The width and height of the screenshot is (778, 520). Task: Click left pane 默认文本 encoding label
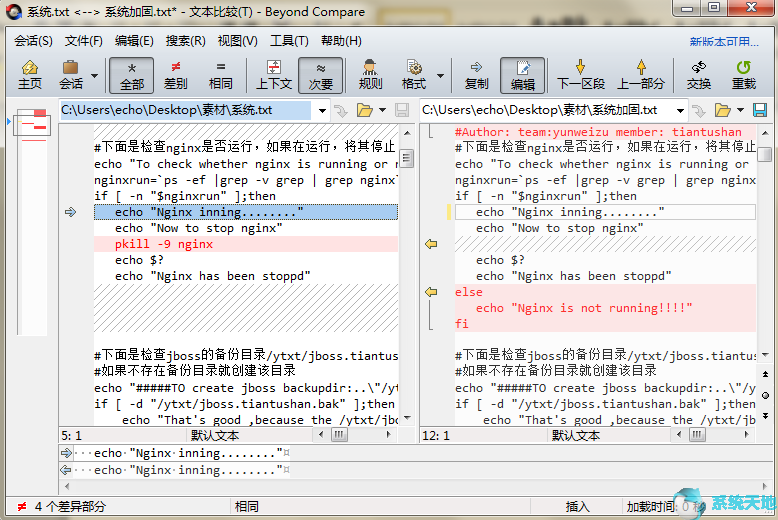pos(215,436)
